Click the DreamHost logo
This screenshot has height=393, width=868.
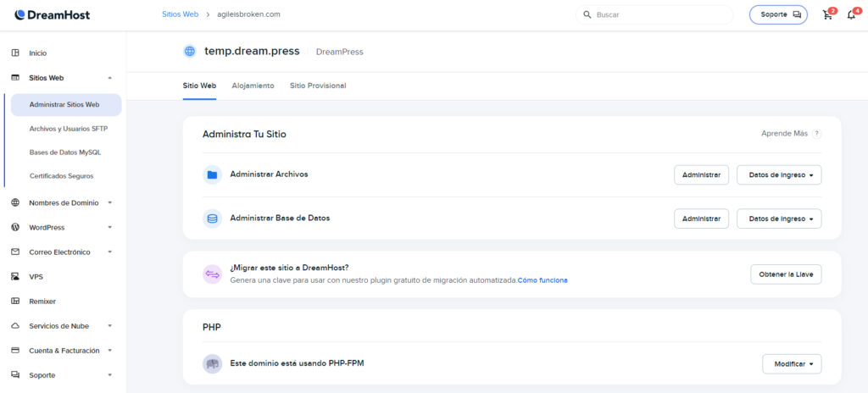click(x=53, y=14)
